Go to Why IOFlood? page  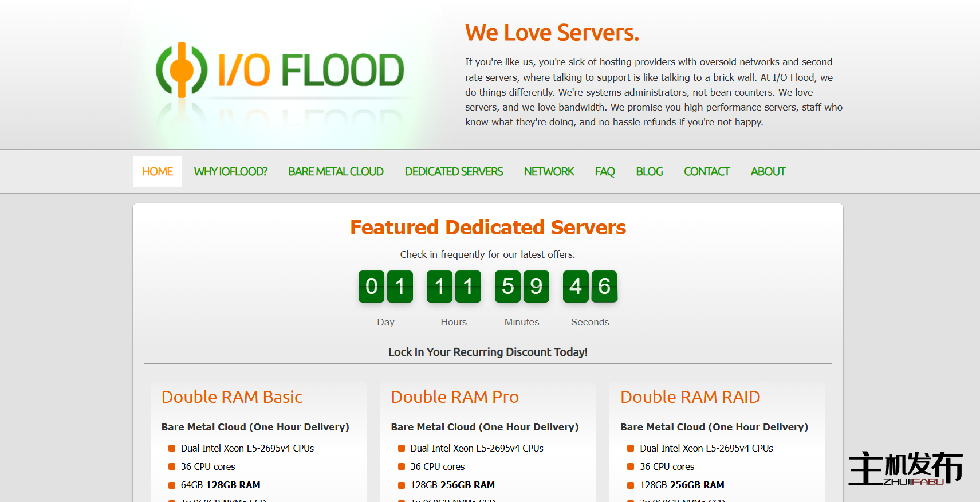click(x=230, y=172)
